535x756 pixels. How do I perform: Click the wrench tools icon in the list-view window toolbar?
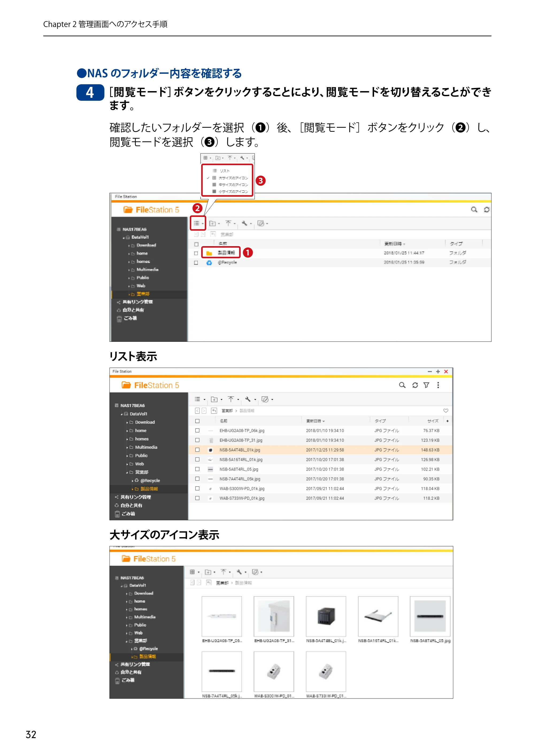(248, 399)
